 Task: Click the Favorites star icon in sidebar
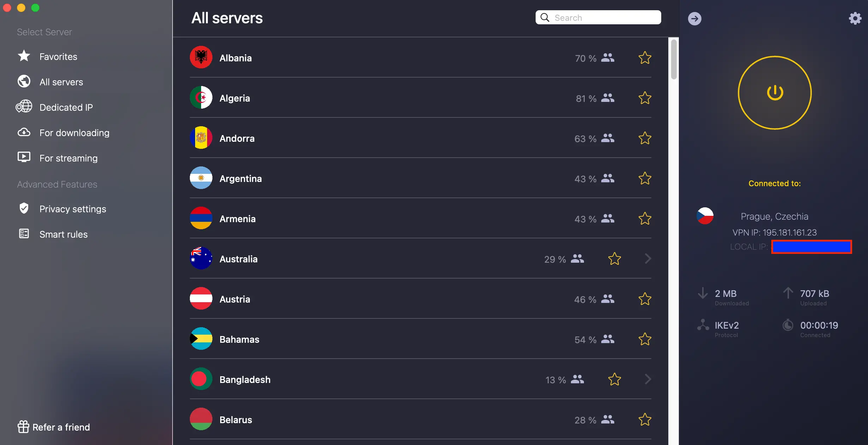click(23, 57)
